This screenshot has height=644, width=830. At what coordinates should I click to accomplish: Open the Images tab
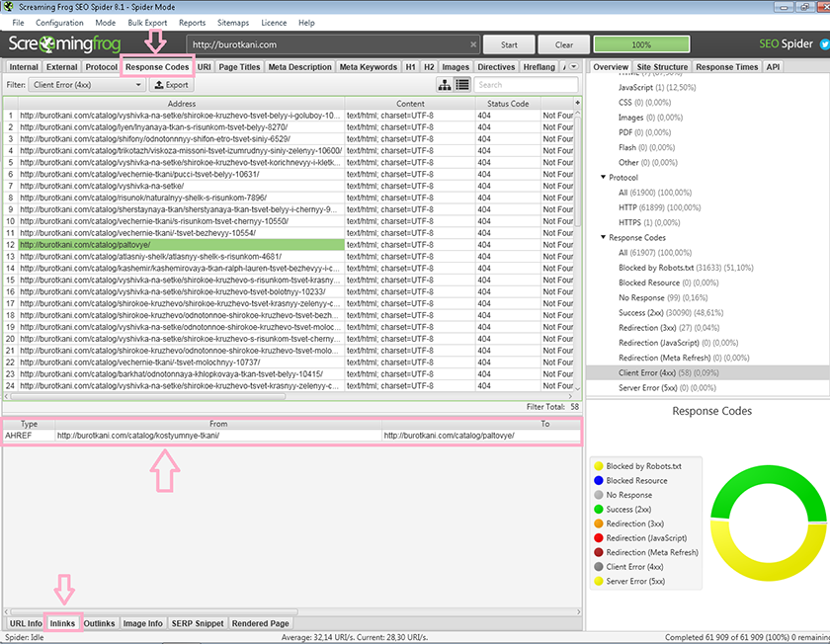click(456, 67)
